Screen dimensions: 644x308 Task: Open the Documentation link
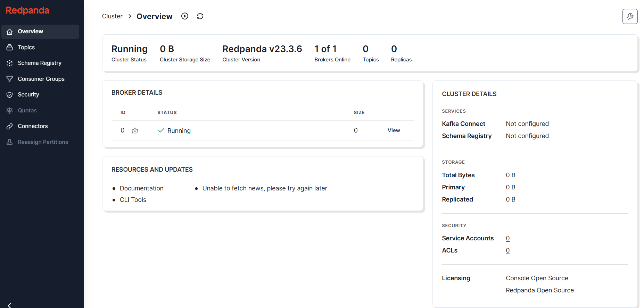pos(142,188)
